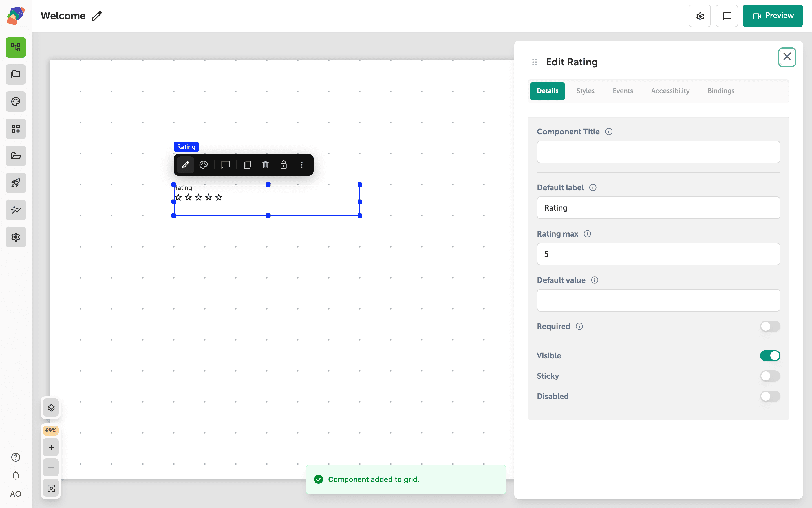Image resolution: width=812 pixels, height=508 pixels.
Task: Switch to the Events tab
Action: click(x=623, y=91)
